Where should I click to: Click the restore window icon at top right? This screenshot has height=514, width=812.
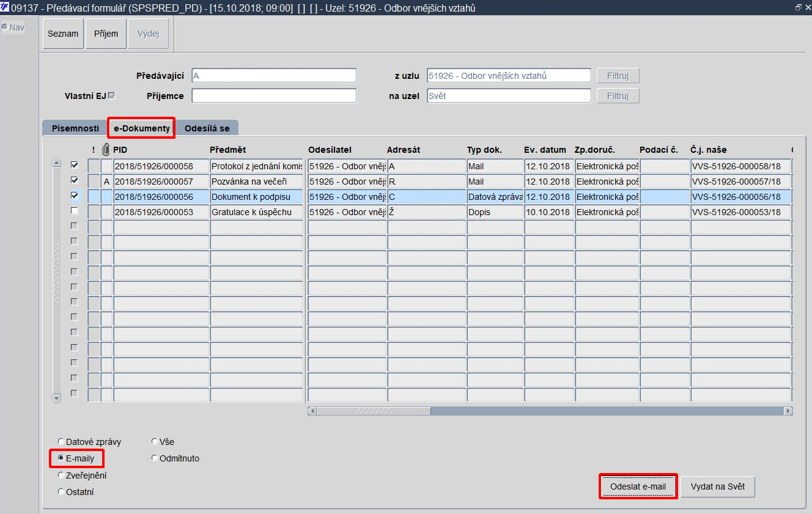(798, 7)
